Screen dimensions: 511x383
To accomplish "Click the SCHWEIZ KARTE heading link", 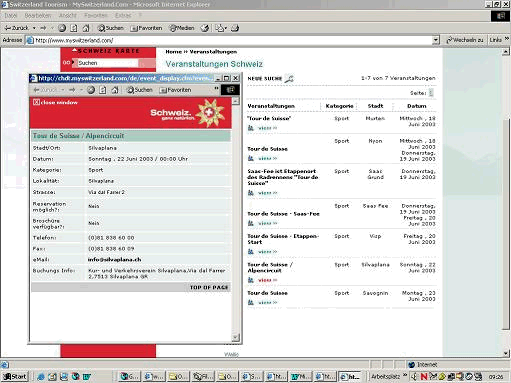I will (109, 51).
